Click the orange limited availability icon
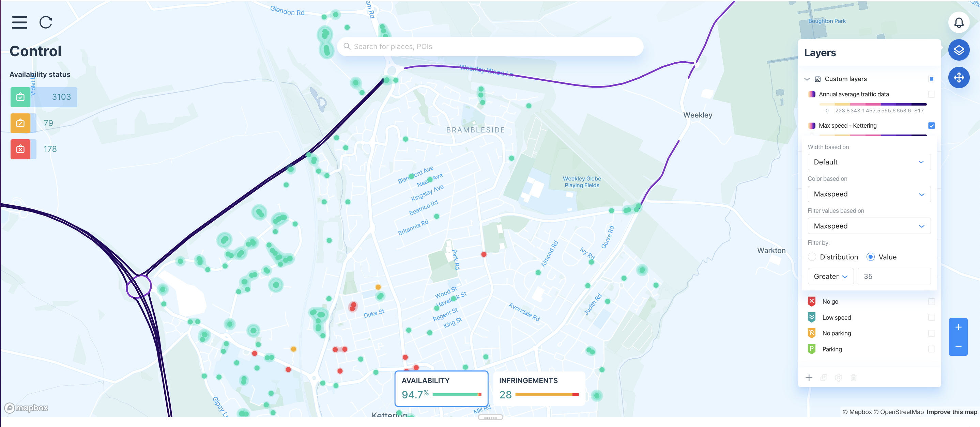Viewport: 980px width, 427px height. (20, 123)
